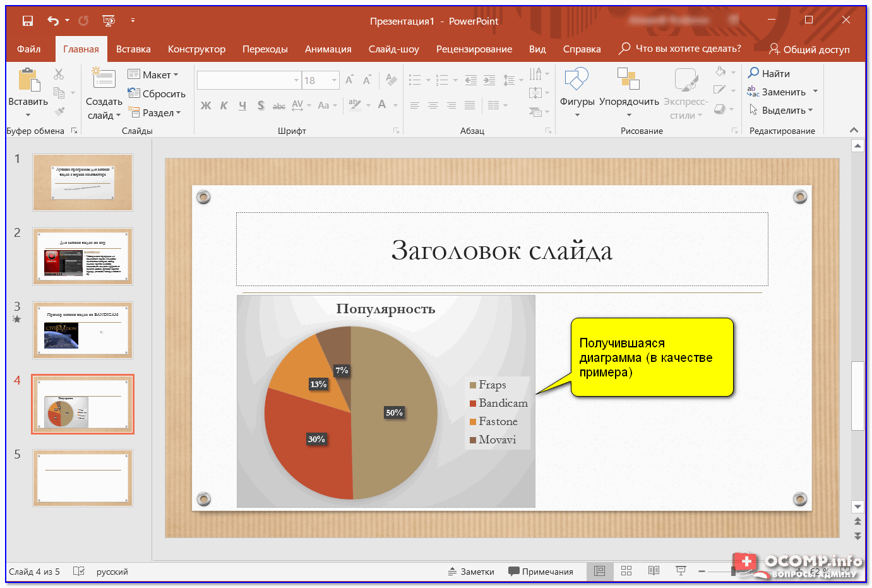Viewport: 872px width, 588px height.
Task: Switch to the Анимация tab
Action: pos(328,49)
